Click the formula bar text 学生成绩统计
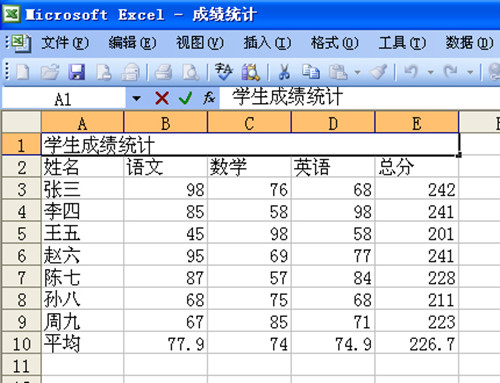Viewport: 500px width, 383px height. [x=288, y=97]
